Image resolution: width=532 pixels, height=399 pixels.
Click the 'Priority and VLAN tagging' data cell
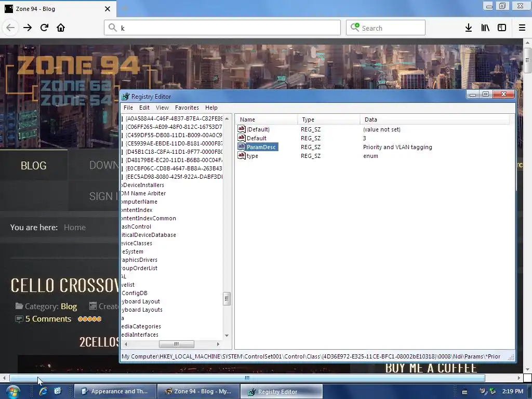coord(397,147)
